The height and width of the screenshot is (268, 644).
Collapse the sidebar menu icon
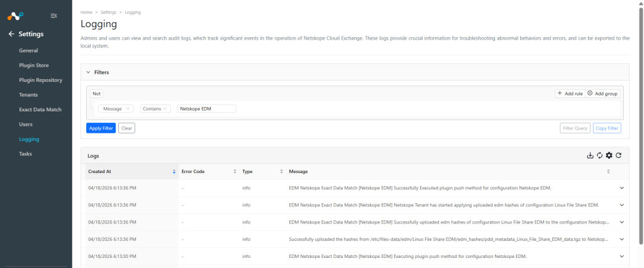[53, 16]
